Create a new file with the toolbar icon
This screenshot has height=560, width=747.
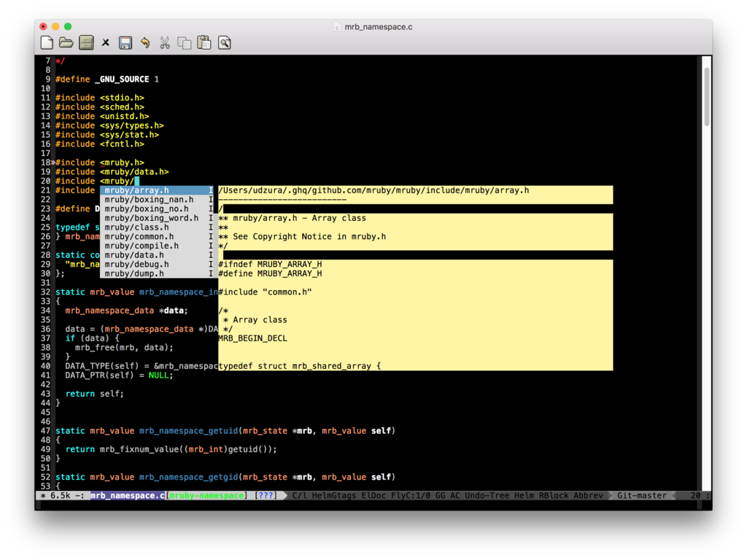pyautogui.click(x=47, y=43)
